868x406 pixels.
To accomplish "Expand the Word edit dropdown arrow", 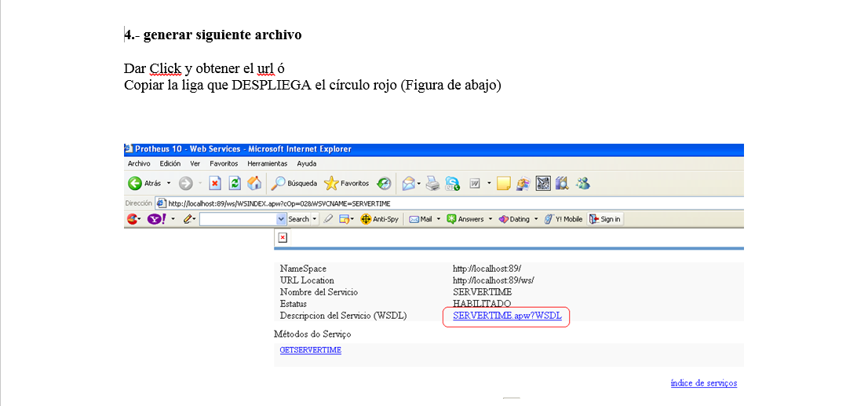I will [x=490, y=183].
